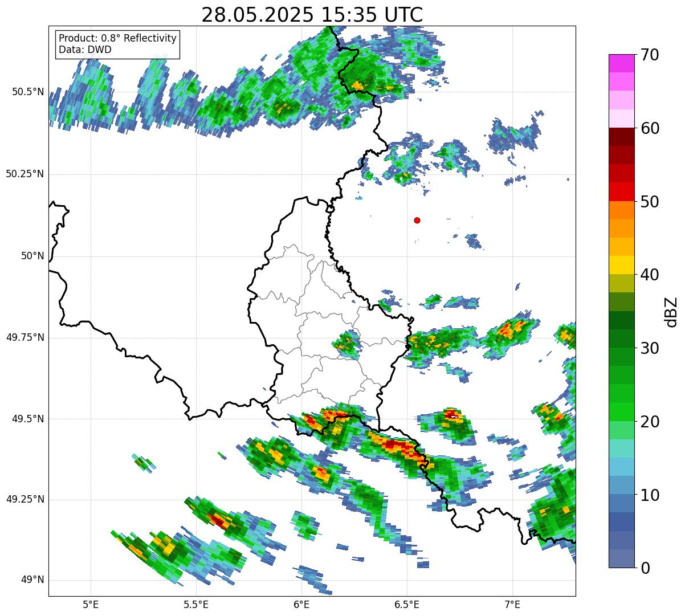685x616 pixels.
Task: Pick the bright green colorbar swatch just above 20
Action: (x=621, y=412)
